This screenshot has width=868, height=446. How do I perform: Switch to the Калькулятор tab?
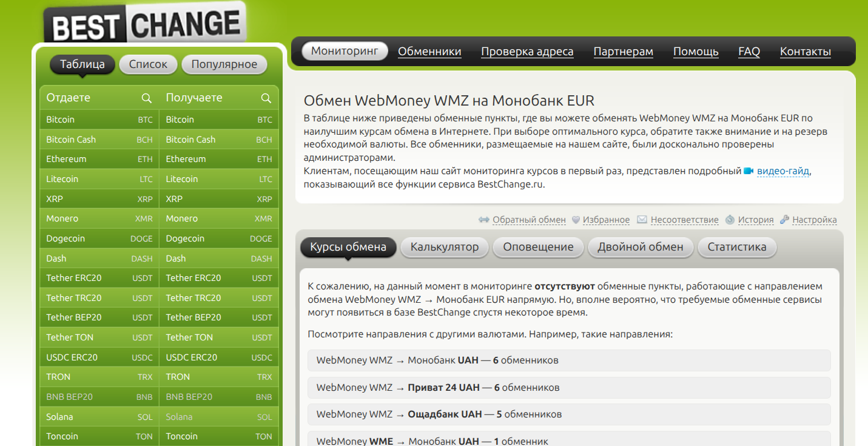click(445, 247)
